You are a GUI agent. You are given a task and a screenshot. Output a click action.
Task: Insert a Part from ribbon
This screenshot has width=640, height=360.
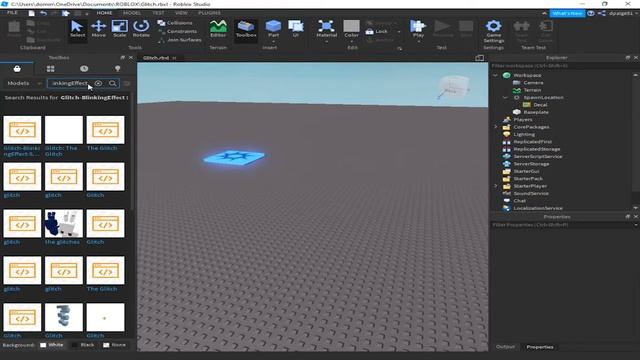273,29
